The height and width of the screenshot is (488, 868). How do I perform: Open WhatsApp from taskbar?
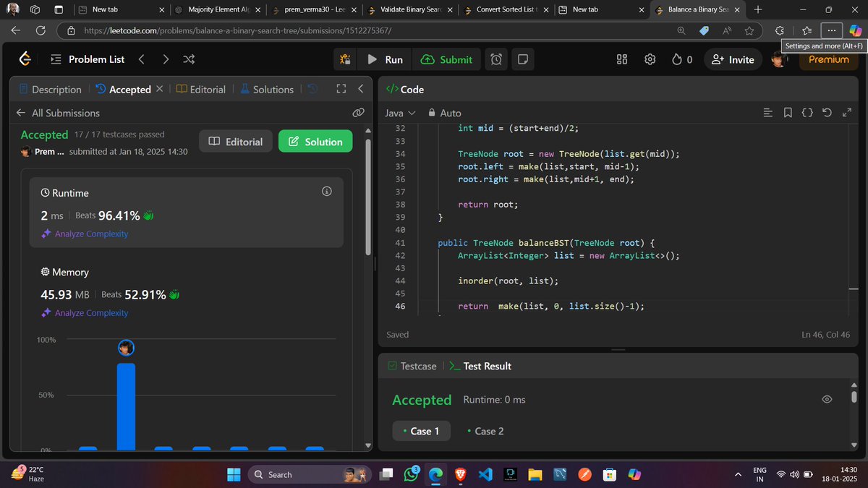(412, 474)
